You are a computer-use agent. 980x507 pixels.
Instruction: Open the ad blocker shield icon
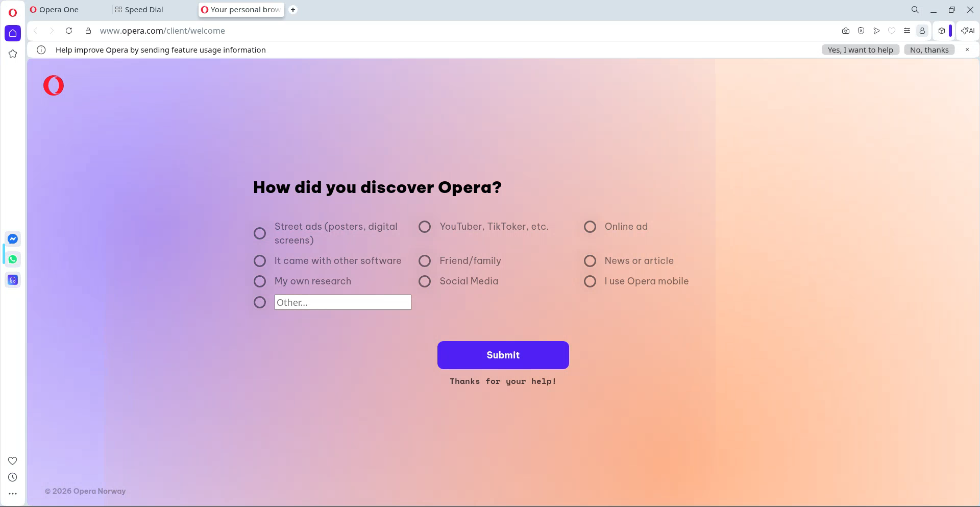tap(861, 31)
